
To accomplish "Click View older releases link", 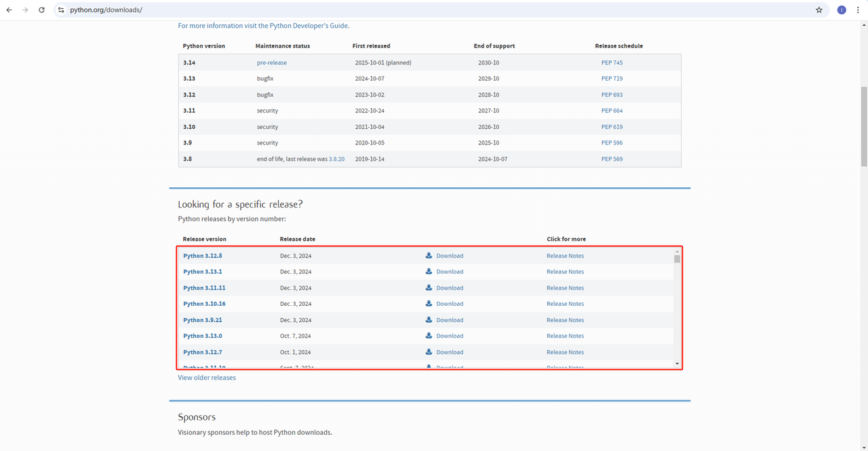I will pos(207,378).
